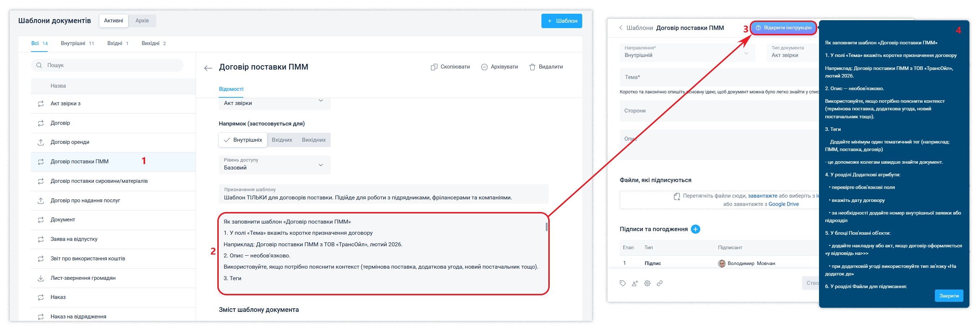Click the Архівувати archive icon

[484, 67]
